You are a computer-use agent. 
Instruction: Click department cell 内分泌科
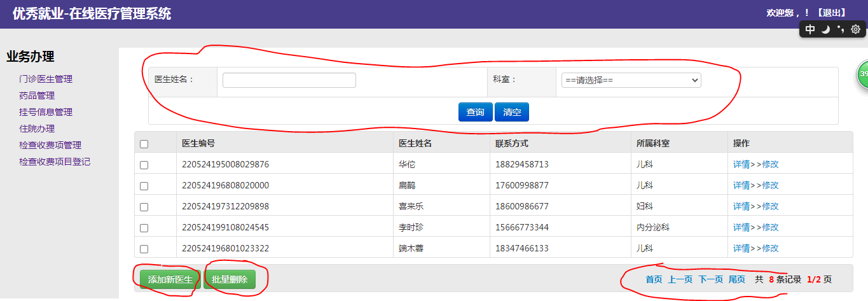coord(653,227)
